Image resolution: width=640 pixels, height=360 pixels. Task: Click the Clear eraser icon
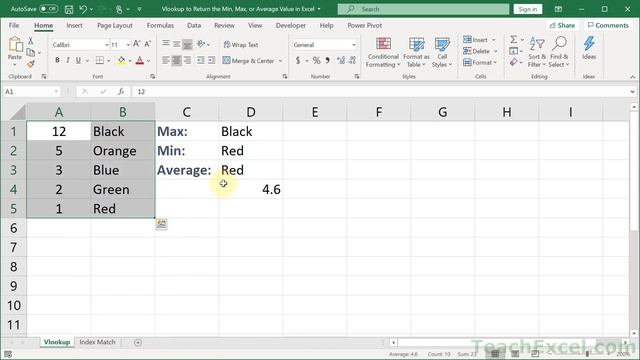tap(513, 62)
